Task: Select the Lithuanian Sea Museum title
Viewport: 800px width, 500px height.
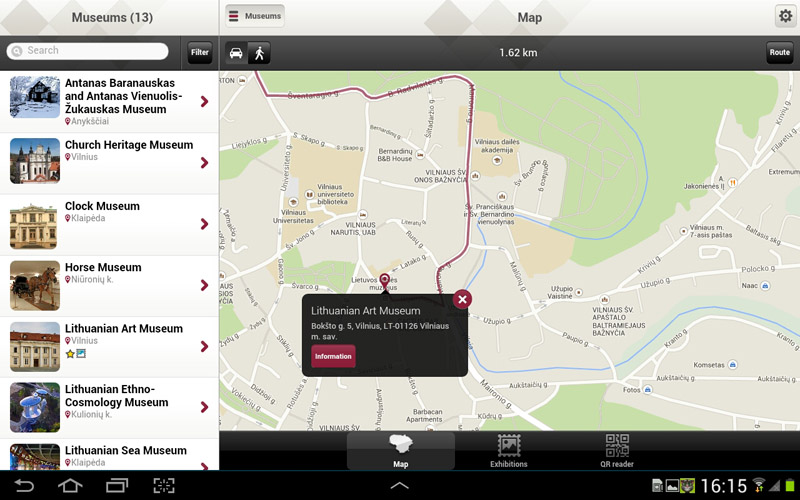Action: click(x=126, y=451)
